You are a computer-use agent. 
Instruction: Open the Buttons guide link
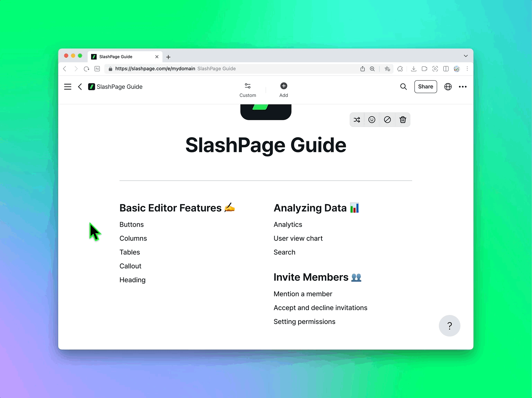[x=132, y=225]
